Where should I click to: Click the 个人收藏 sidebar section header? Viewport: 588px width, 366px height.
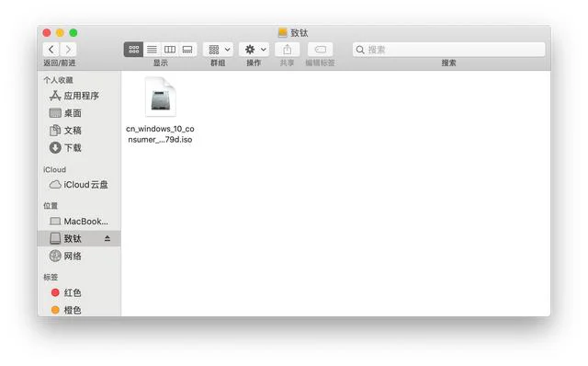[x=58, y=80]
